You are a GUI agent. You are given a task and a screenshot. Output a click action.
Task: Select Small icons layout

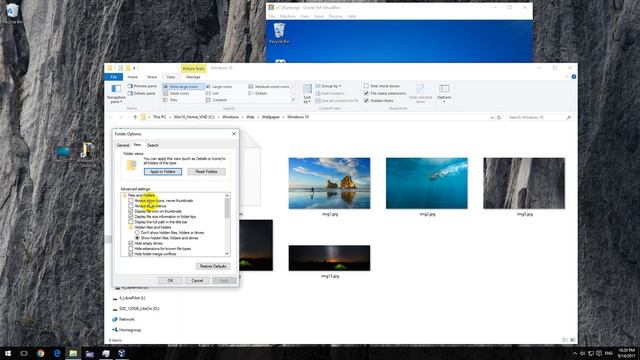[x=176, y=93]
